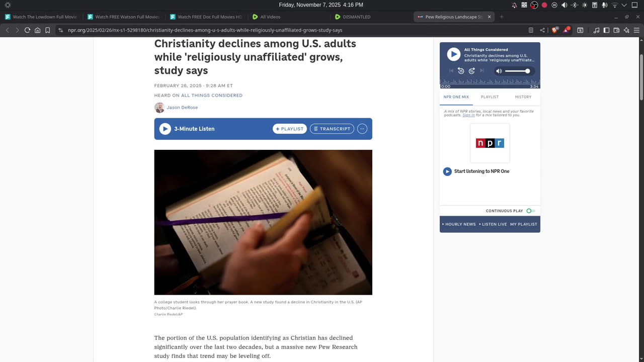The height and width of the screenshot is (362, 644).
Task: Switch to NPR One Mix tab
Action: pos(456,97)
